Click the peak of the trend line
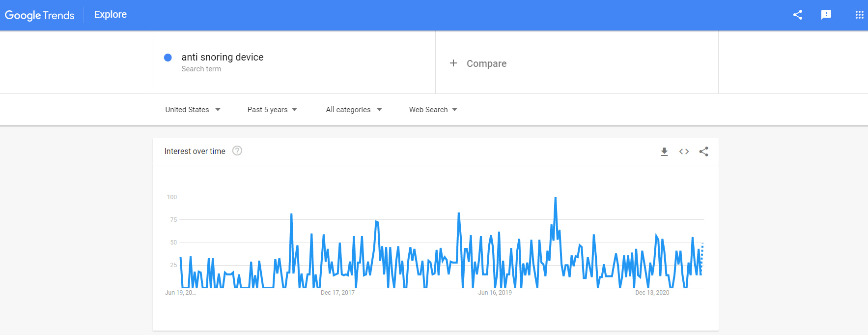Image resolution: width=868 pixels, height=335 pixels. click(x=555, y=197)
